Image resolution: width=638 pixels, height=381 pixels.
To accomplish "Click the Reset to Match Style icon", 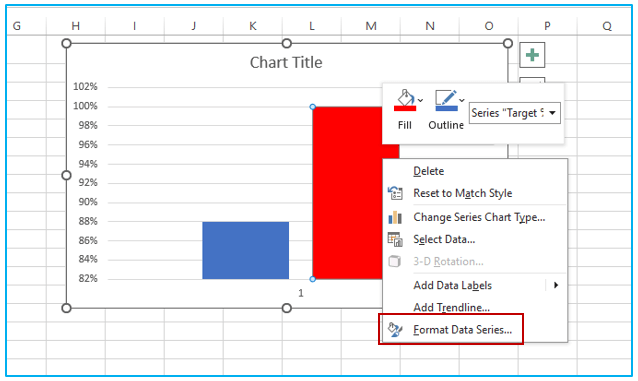I will [x=395, y=193].
